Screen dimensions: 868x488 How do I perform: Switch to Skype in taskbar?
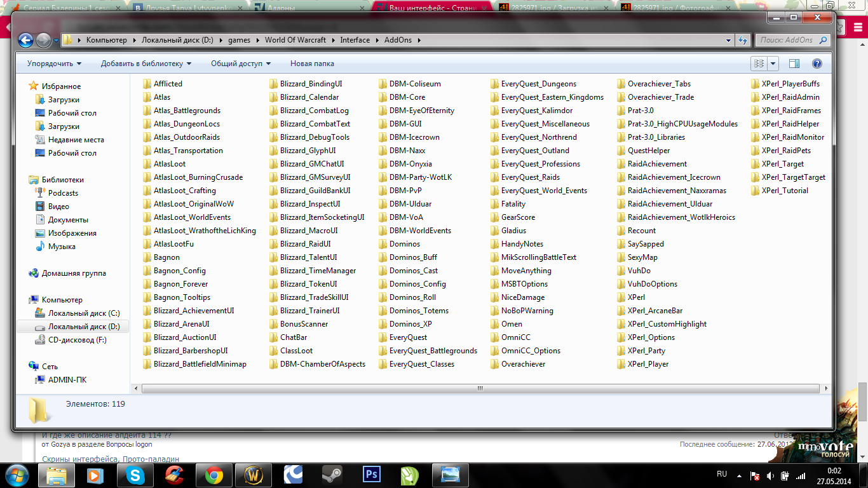pyautogui.click(x=135, y=475)
